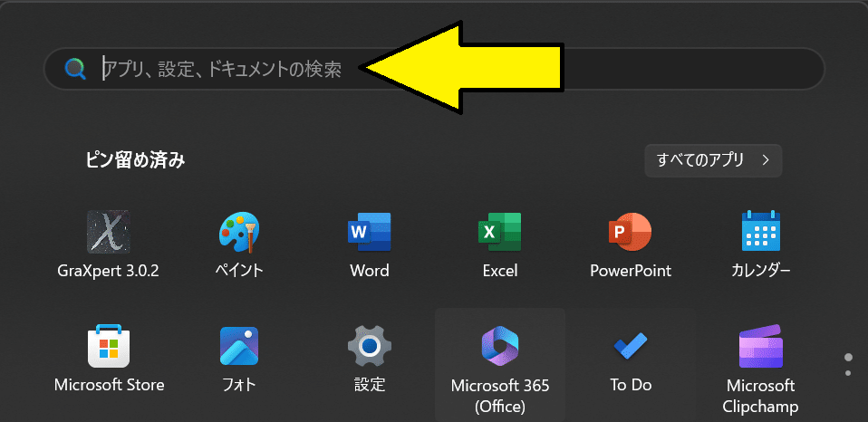Launch the Microsoft 365 (Office) app
Viewport: 868px width, 422px height.
(x=500, y=346)
